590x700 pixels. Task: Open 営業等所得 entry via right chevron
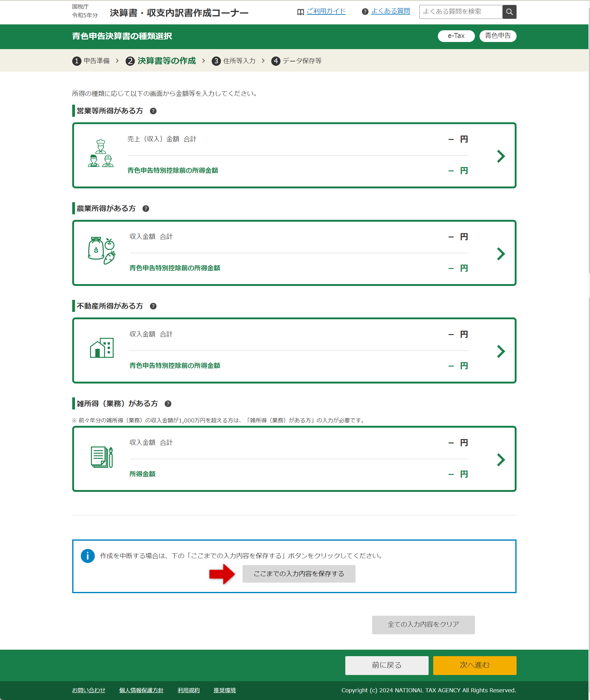[501, 156]
